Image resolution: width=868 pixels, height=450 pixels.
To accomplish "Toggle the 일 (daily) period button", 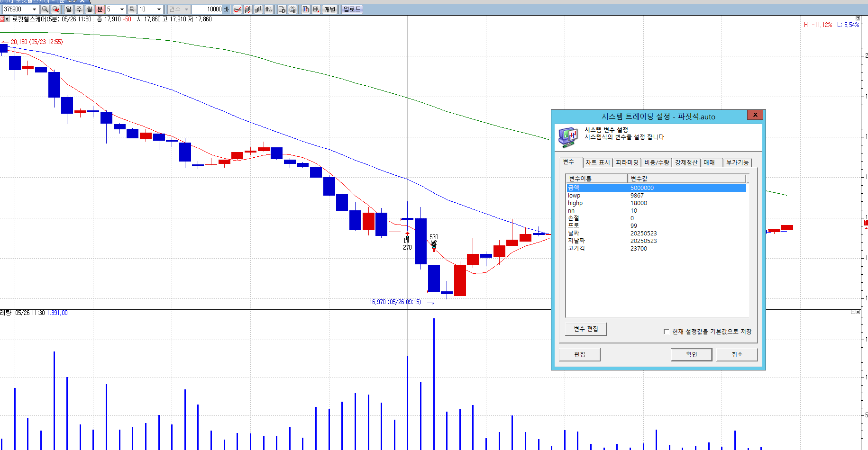I will pyautogui.click(x=69, y=9).
